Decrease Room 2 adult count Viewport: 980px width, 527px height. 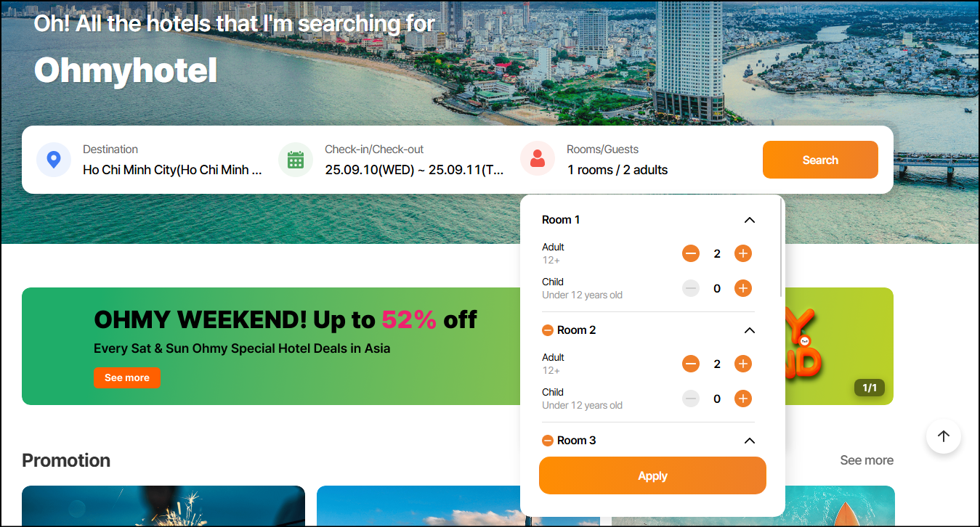click(691, 364)
